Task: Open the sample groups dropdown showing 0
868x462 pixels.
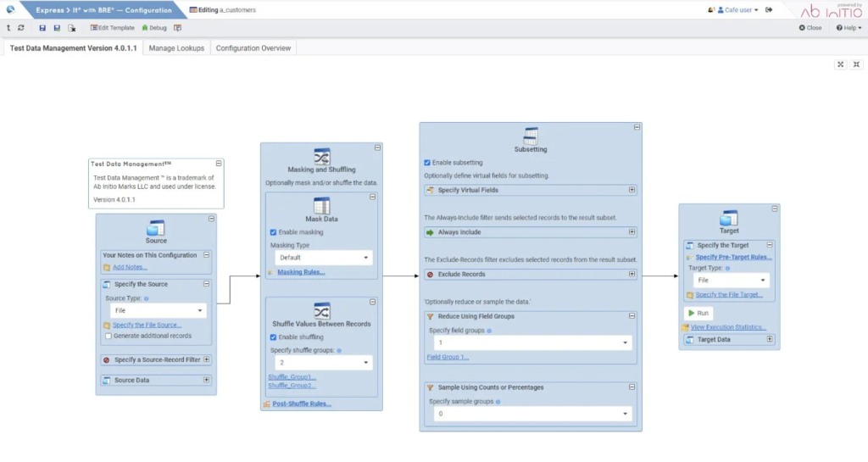Action: pyautogui.click(x=532, y=414)
